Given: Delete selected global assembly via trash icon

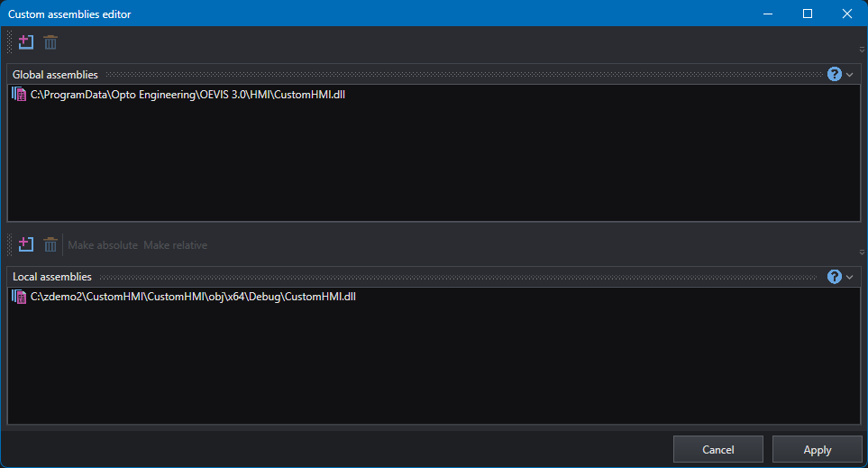Looking at the screenshot, I should (50, 42).
